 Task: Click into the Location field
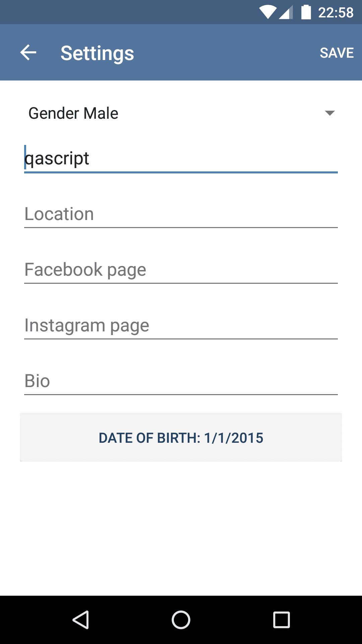181,214
